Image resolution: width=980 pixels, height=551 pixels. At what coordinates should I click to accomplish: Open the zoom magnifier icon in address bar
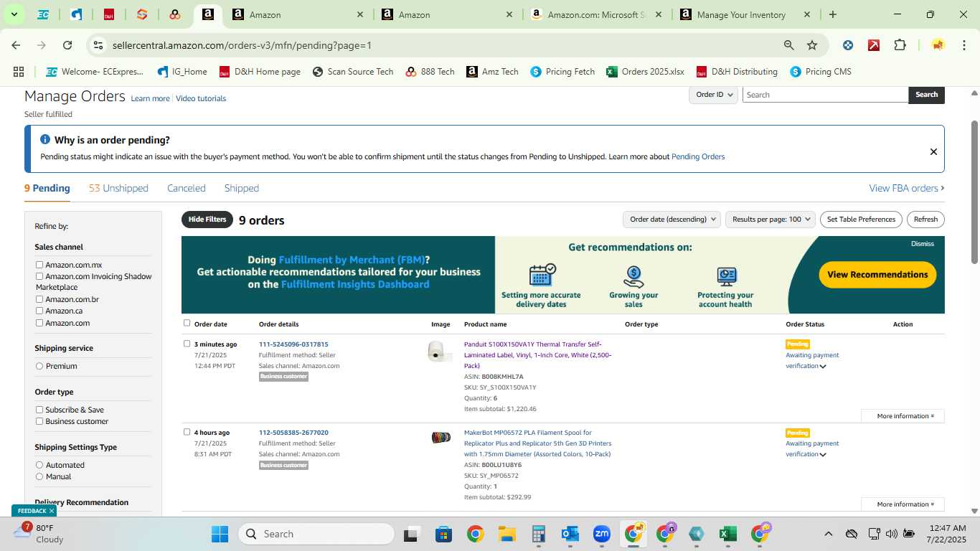click(x=788, y=45)
